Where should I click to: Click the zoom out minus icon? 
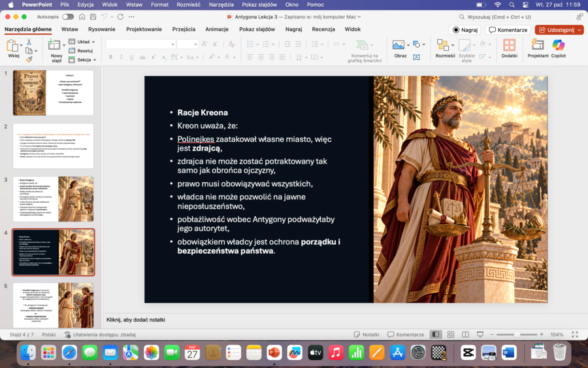[492, 334]
